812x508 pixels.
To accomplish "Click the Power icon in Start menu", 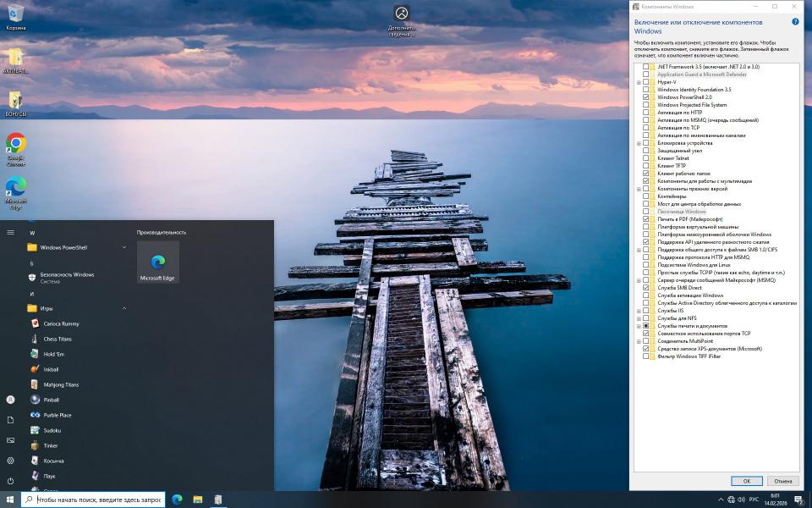I will (10, 481).
